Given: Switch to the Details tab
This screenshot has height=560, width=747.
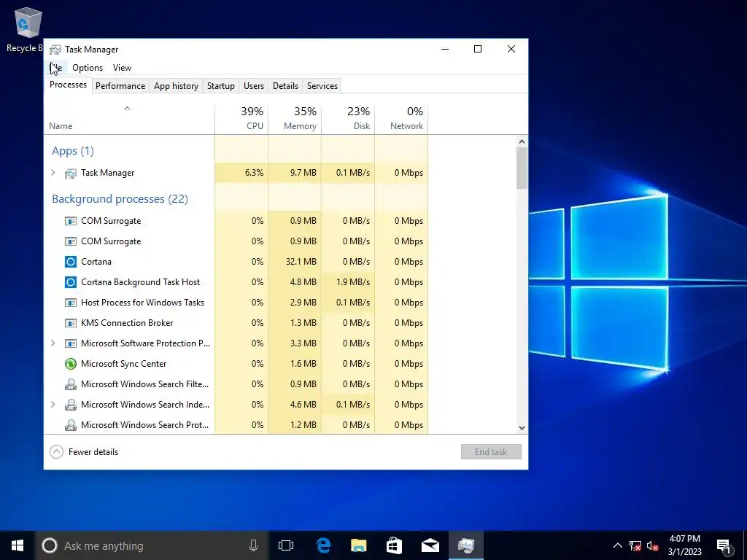Looking at the screenshot, I should [285, 86].
